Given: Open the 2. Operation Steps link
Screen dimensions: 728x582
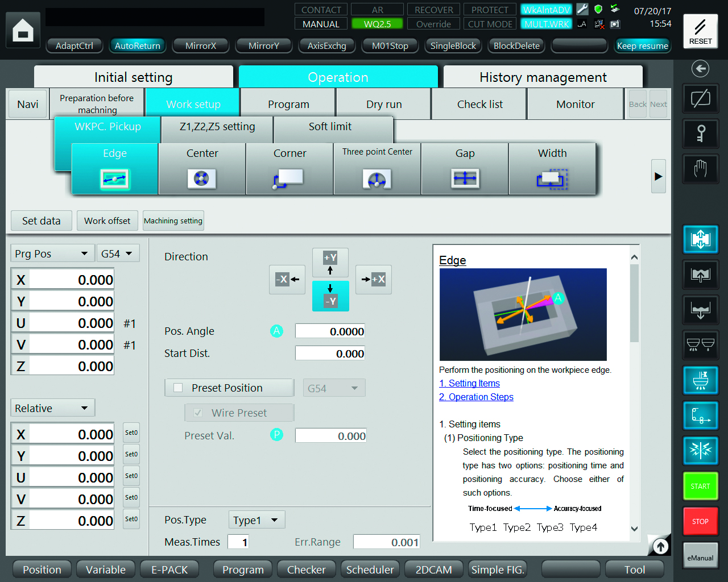Looking at the screenshot, I should (x=476, y=397).
